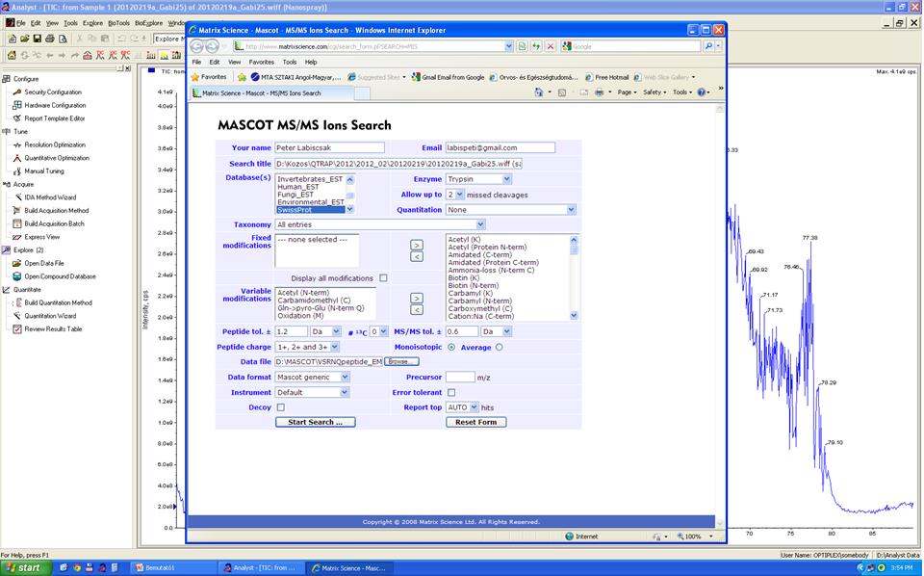924x576 pixels.
Task: Open a file with Analyst's toolbar folder icon
Action: point(24,39)
